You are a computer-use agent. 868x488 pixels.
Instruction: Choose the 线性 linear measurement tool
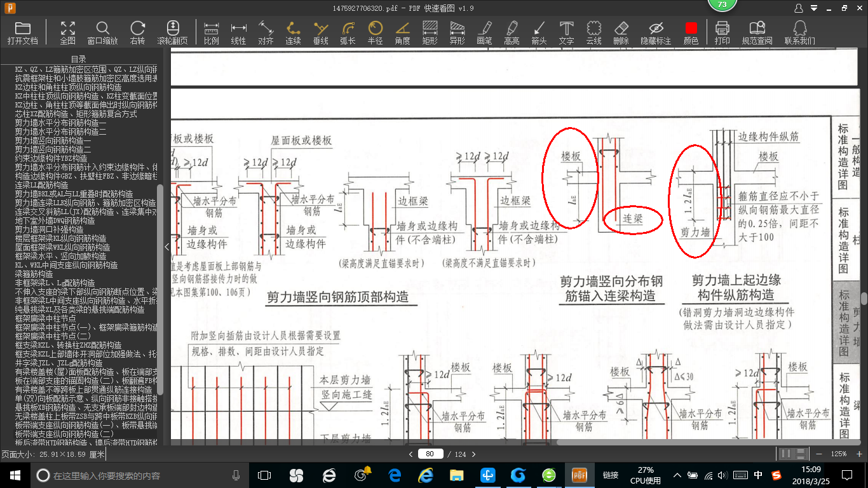[238, 32]
